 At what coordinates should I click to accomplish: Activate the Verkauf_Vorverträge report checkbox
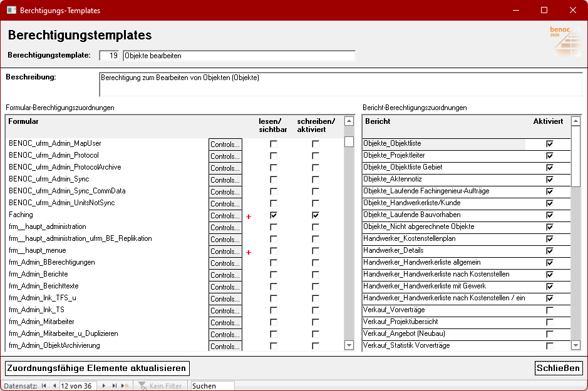click(x=550, y=310)
